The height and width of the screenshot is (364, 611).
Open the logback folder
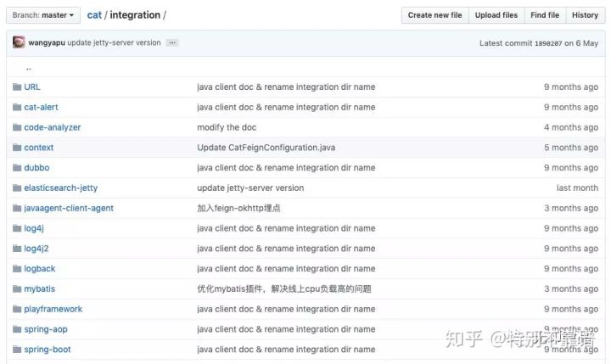[39, 268]
